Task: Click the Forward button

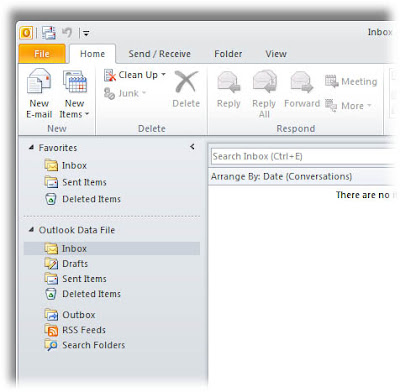Action: coord(302,89)
